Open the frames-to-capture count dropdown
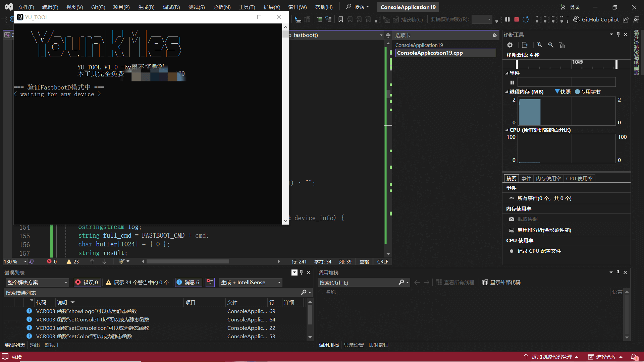Screen dimensions: 644x362 (x=482, y=19)
